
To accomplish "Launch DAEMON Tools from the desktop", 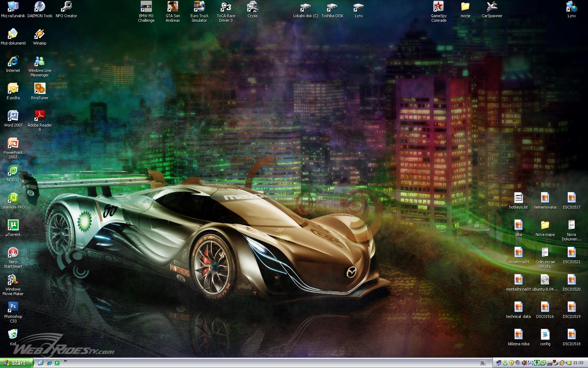I will (x=40, y=9).
